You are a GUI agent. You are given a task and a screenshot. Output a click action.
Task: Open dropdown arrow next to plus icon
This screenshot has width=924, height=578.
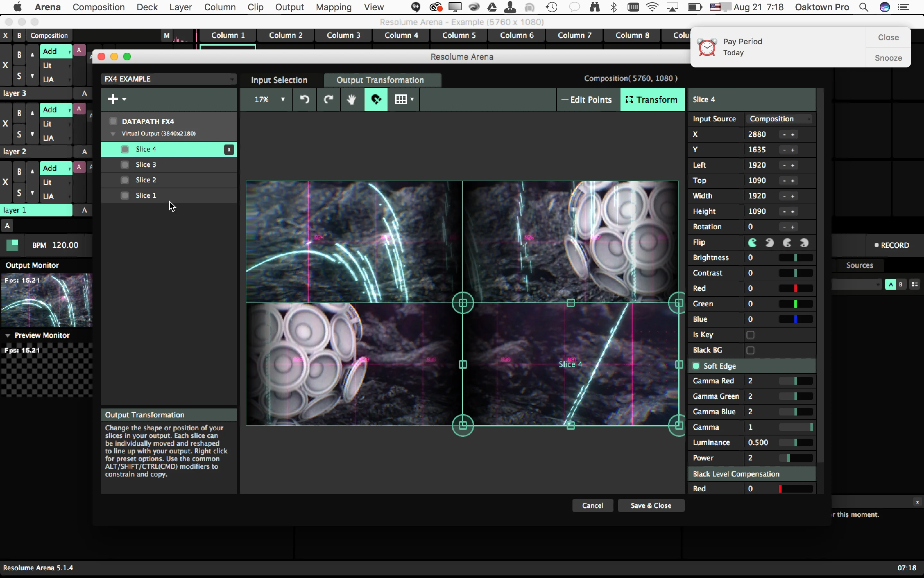(x=124, y=100)
